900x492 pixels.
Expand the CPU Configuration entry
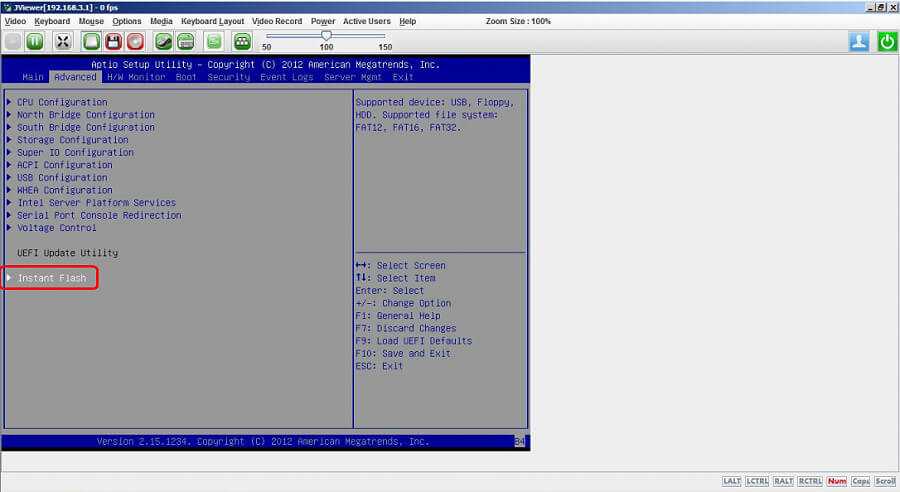61,102
